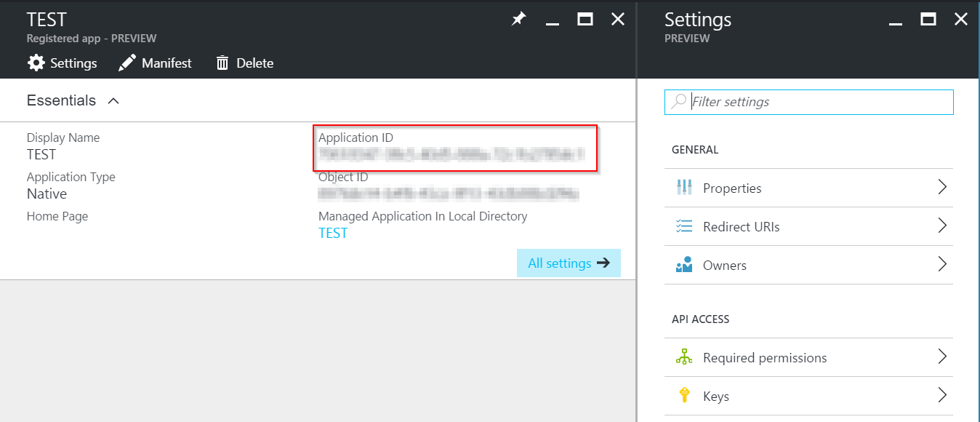The height and width of the screenshot is (422, 980).
Task: Click inside the Filter settings input box
Action: 807,101
